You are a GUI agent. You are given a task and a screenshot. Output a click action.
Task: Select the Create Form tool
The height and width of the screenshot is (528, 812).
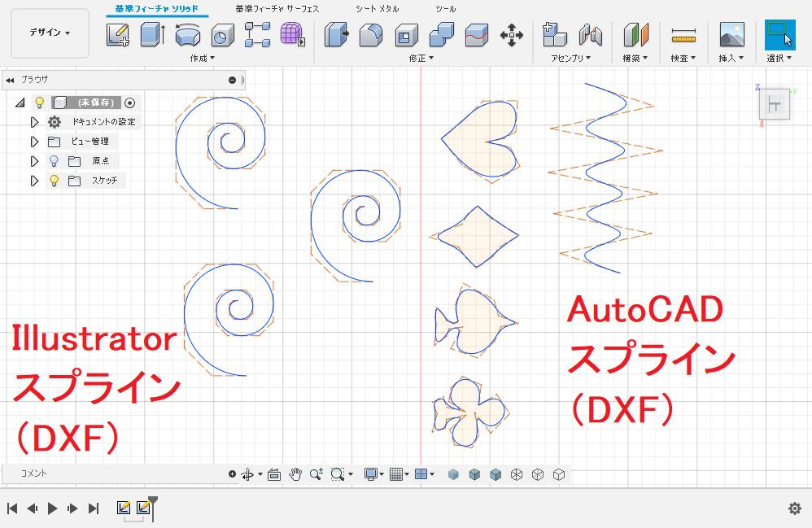[x=293, y=35]
